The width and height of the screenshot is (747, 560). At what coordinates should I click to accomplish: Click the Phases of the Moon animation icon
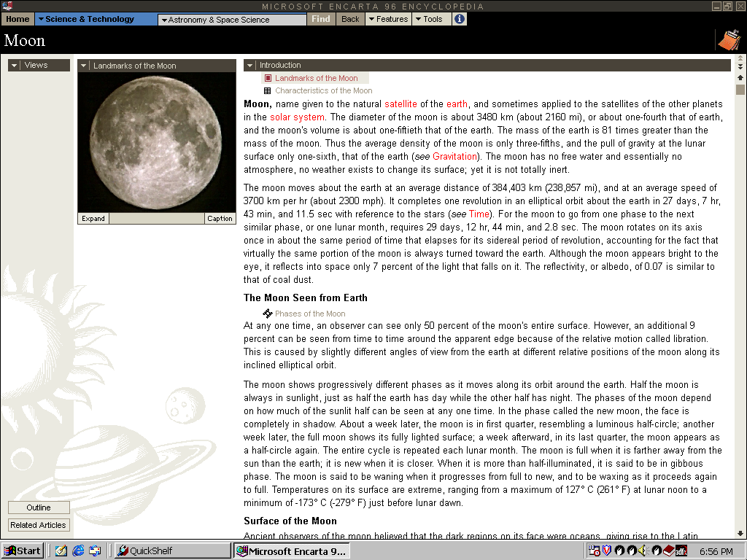tap(268, 314)
